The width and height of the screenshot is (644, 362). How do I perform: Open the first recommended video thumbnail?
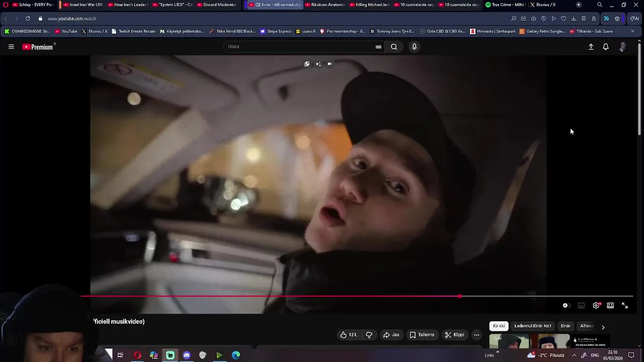509,342
